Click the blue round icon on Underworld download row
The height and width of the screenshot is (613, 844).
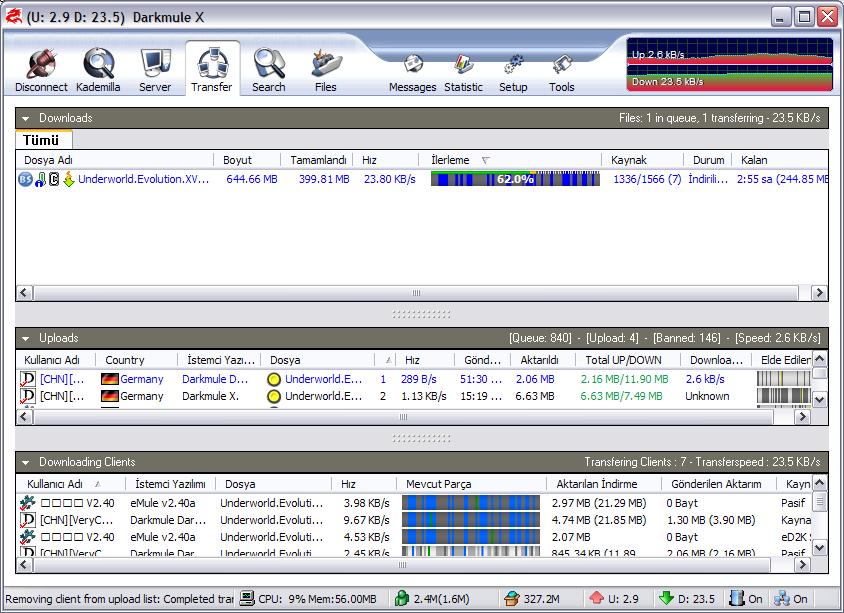[x=25, y=179]
